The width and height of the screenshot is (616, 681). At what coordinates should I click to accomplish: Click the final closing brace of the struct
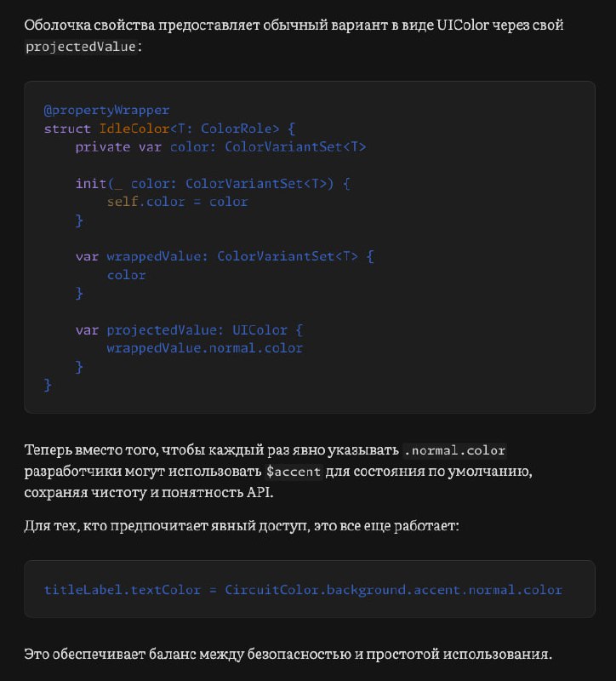tap(48, 386)
